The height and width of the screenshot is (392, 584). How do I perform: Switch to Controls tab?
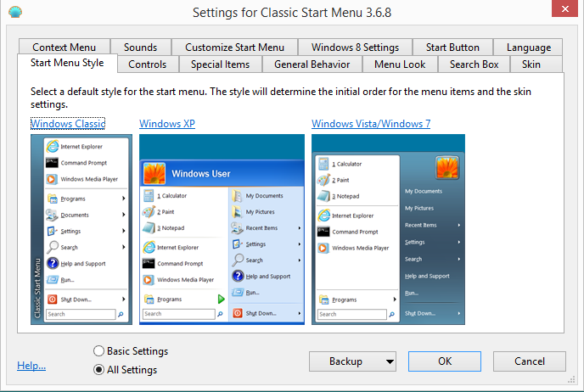pos(148,64)
